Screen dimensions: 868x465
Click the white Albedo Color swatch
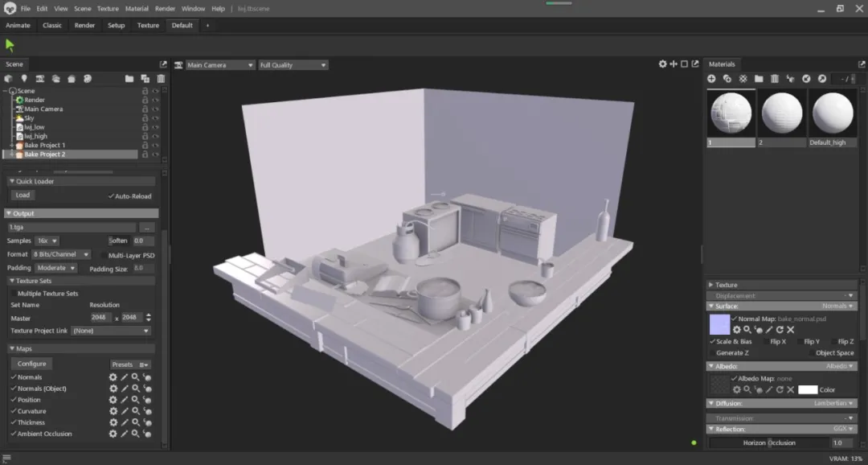point(807,389)
